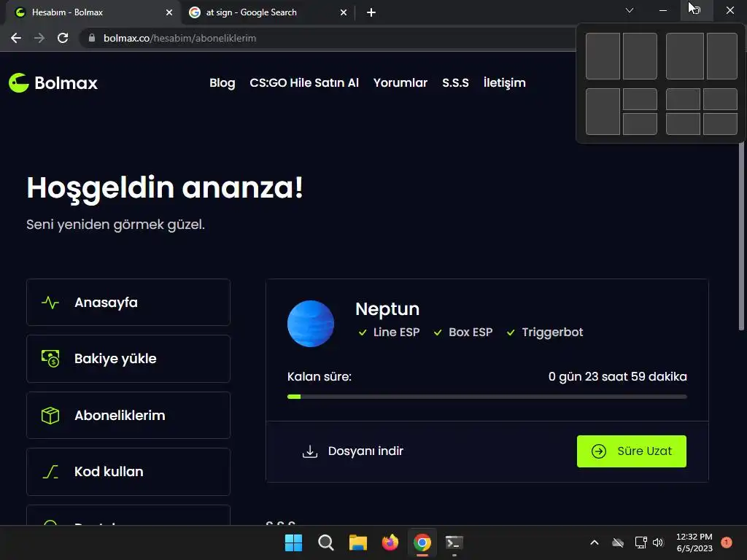Open the terminal app from taskbar
The height and width of the screenshot is (560, 747).
454,542
